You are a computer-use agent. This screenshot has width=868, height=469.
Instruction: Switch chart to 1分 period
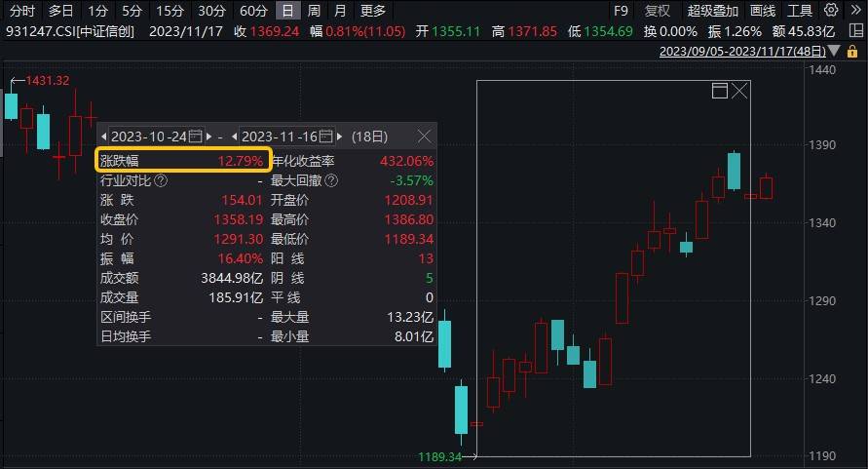pos(98,11)
